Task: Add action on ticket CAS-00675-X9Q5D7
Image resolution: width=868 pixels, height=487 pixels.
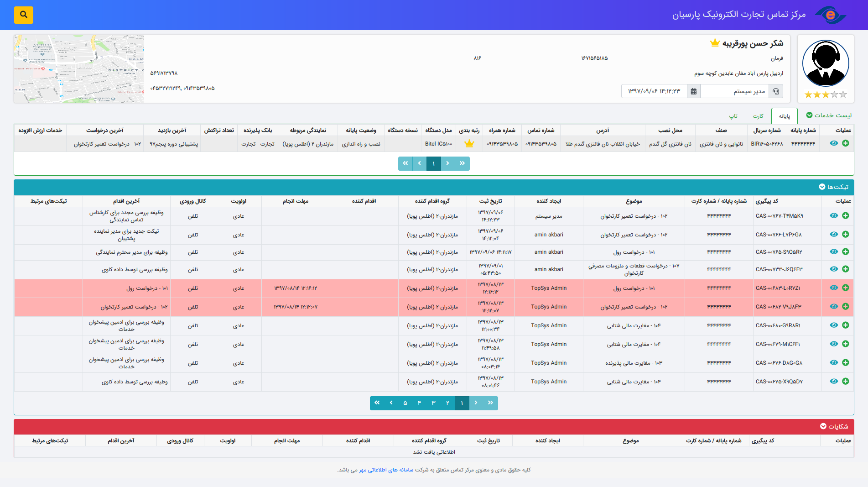Action: (846, 381)
